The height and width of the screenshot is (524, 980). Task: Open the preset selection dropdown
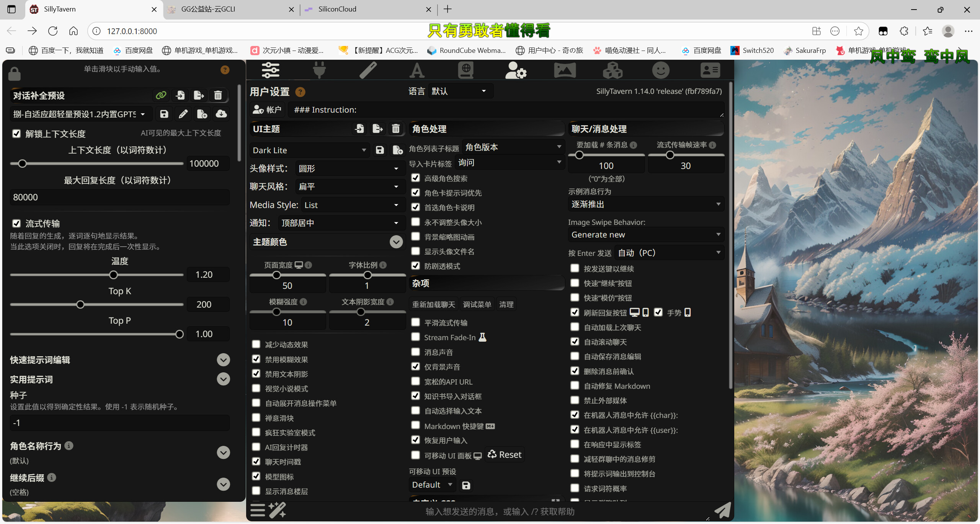coord(81,114)
